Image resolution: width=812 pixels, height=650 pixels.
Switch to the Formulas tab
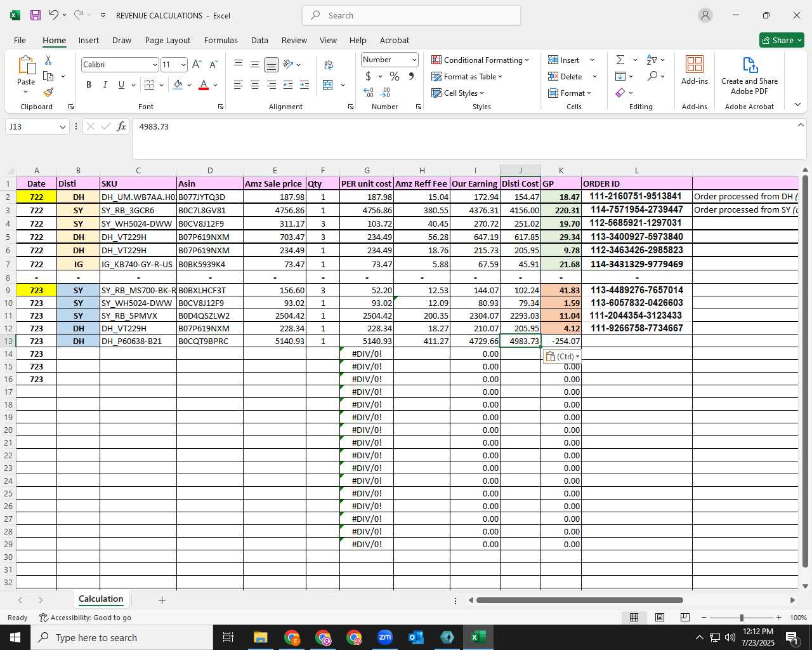click(x=221, y=40)
